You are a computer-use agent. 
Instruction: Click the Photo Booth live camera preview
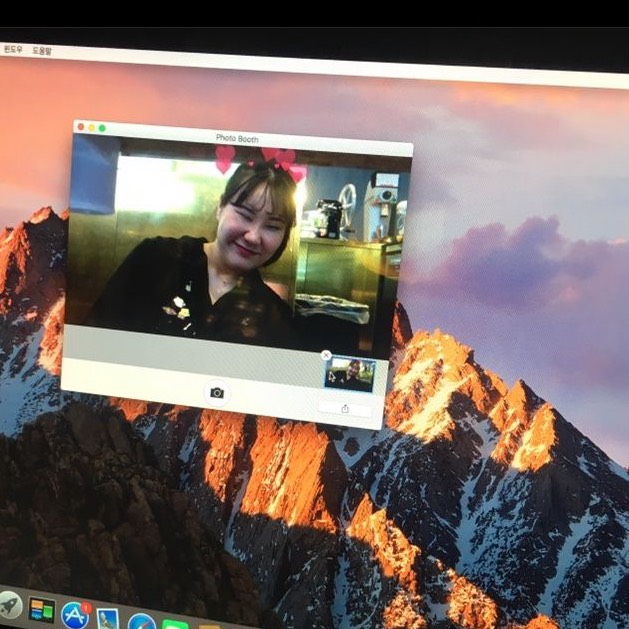238,247
